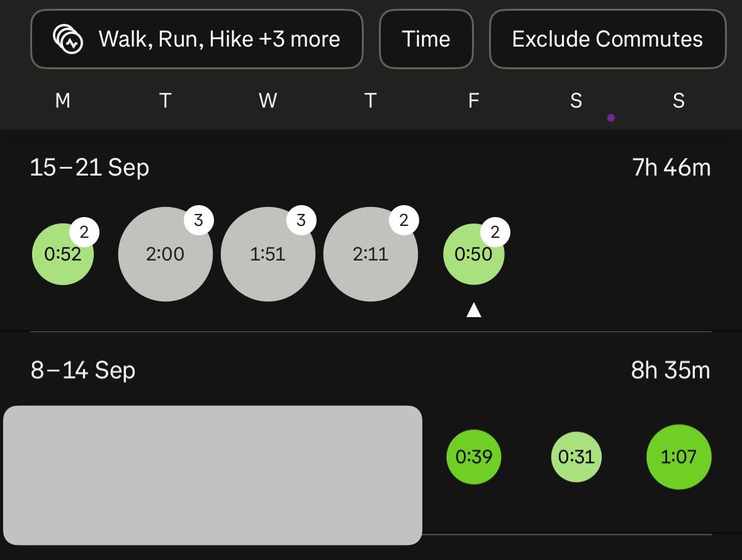
Task: Click badge showing 3 on 1:51 bubble
Action: [301, 220]
